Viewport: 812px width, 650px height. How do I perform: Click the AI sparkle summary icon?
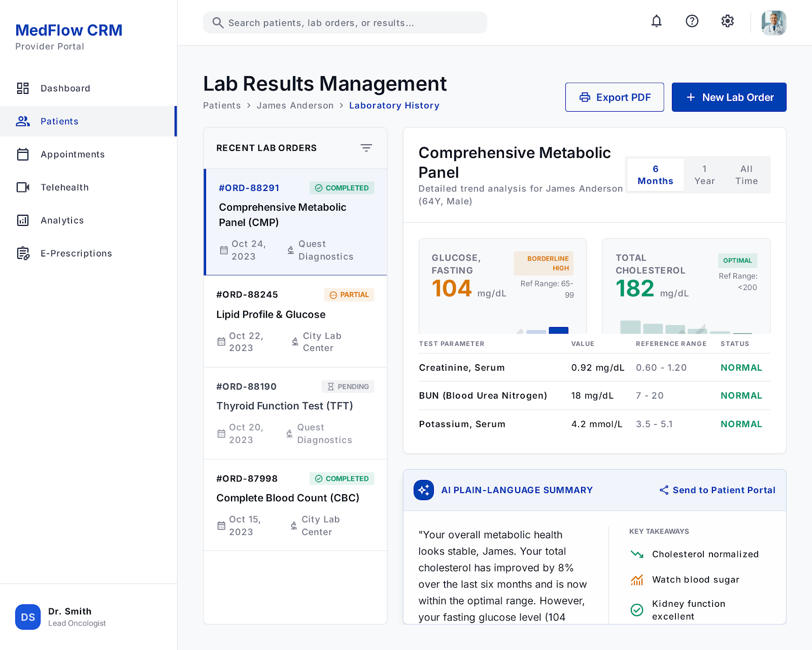click(423, 490)
